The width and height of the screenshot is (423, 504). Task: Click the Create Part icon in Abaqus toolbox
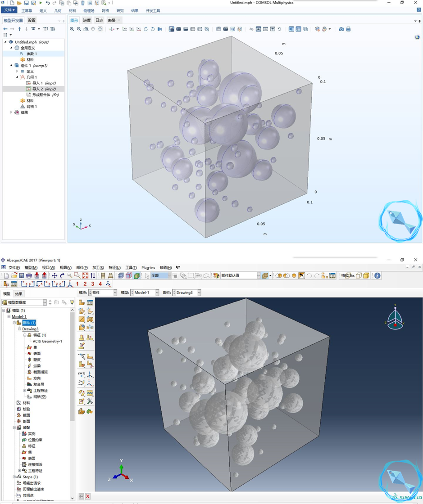coord(82,303)
